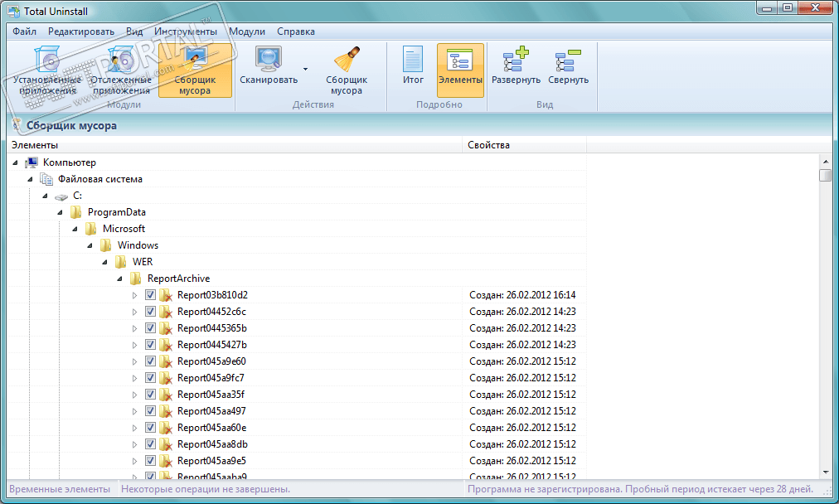839x504 pixels.
Task: Uncheck Report045a9e60 checkbox
Action: click(150, 361)
